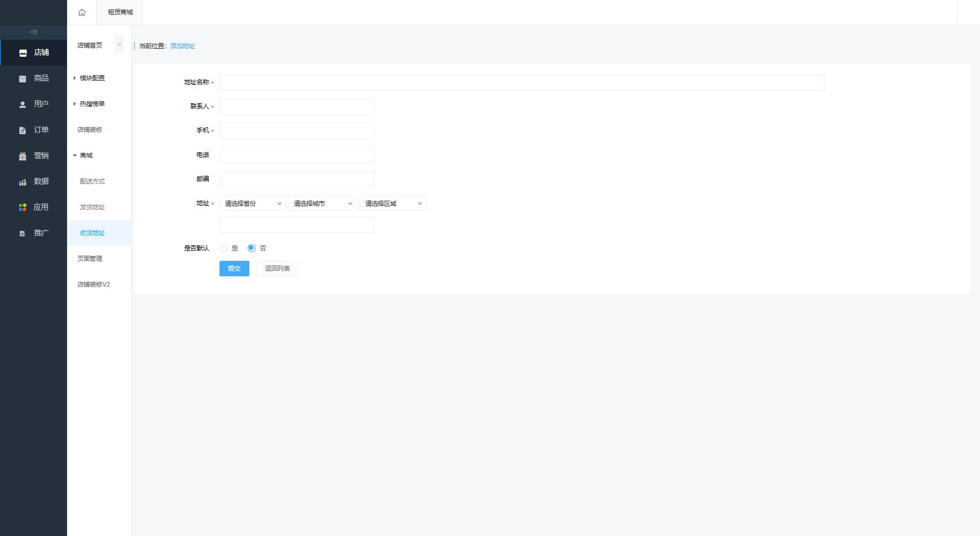Click the 添加地址 breadcrumb link
Image resolution: width=980 pixels, height=536 pixels.
click(183, 46)
